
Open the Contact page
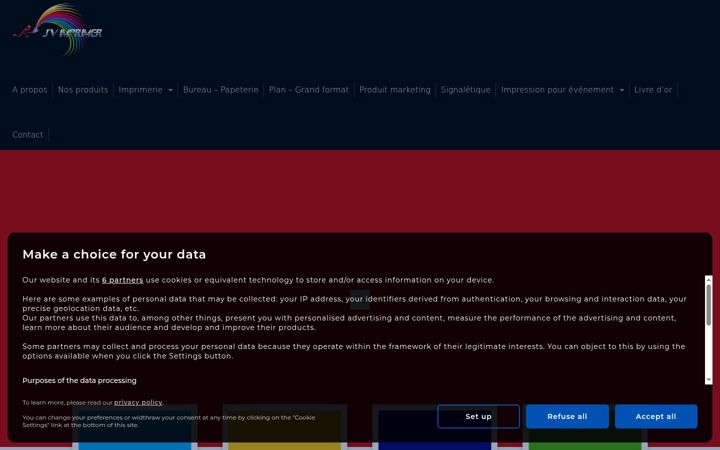28,135
